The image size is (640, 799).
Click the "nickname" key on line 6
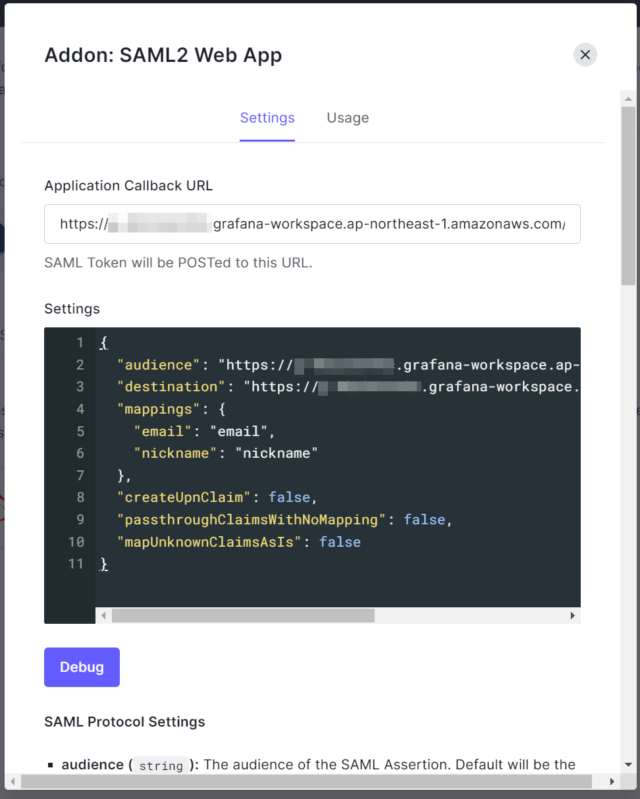[x=175, y=453]
